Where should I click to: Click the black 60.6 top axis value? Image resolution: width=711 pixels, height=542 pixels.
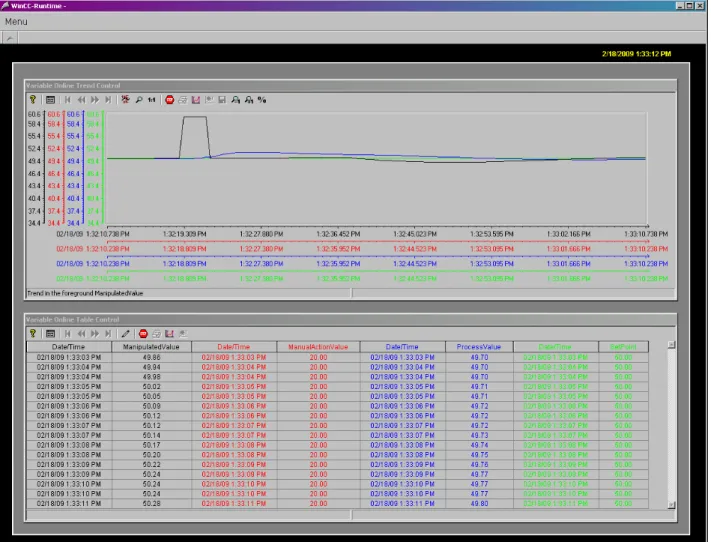tap(34, 114)
